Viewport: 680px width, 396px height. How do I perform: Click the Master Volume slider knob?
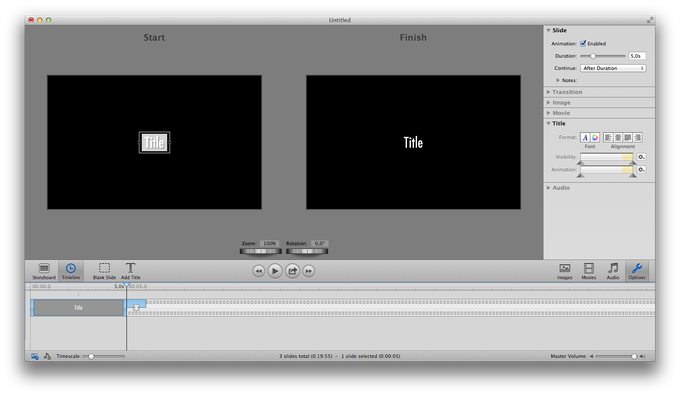(634, 357)
